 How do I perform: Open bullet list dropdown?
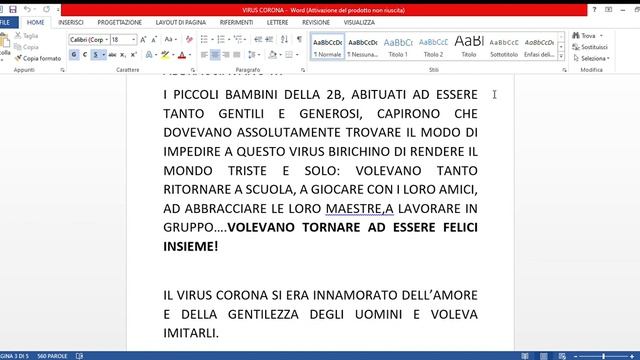click(212, 40)
